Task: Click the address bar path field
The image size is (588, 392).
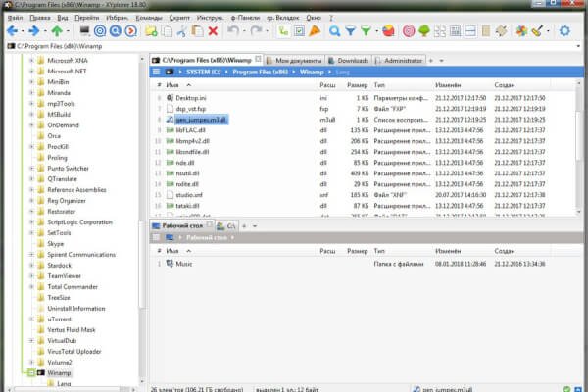Action: 292,46
